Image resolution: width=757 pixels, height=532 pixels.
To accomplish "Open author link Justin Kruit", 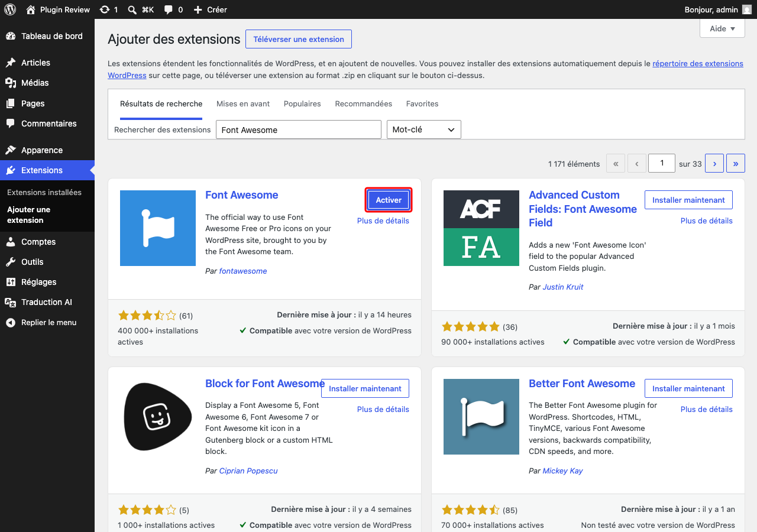I will [x=563, y=287].
